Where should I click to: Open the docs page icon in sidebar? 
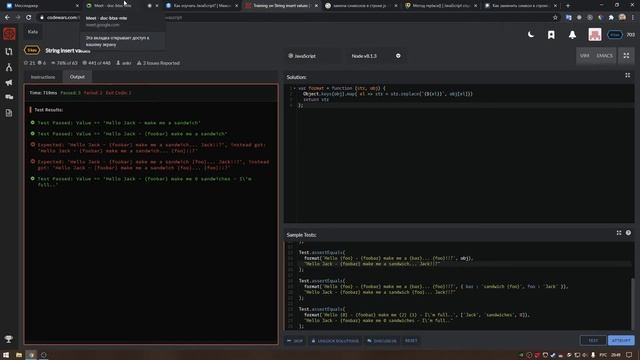pyautogui.click(x=9, y=113)
